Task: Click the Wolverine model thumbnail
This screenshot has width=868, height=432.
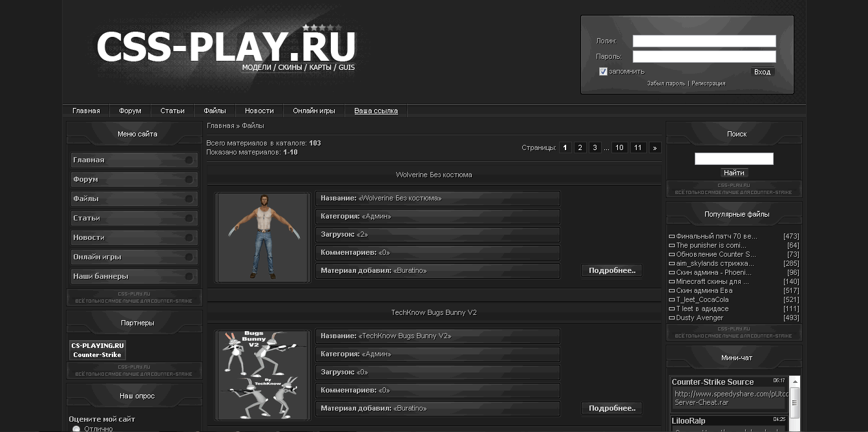Action: pos(262,237)
